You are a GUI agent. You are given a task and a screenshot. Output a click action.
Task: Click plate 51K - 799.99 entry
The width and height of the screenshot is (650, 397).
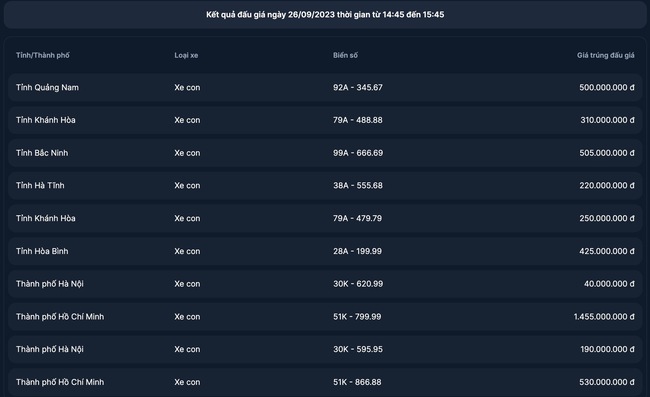(x=357, y=317)
